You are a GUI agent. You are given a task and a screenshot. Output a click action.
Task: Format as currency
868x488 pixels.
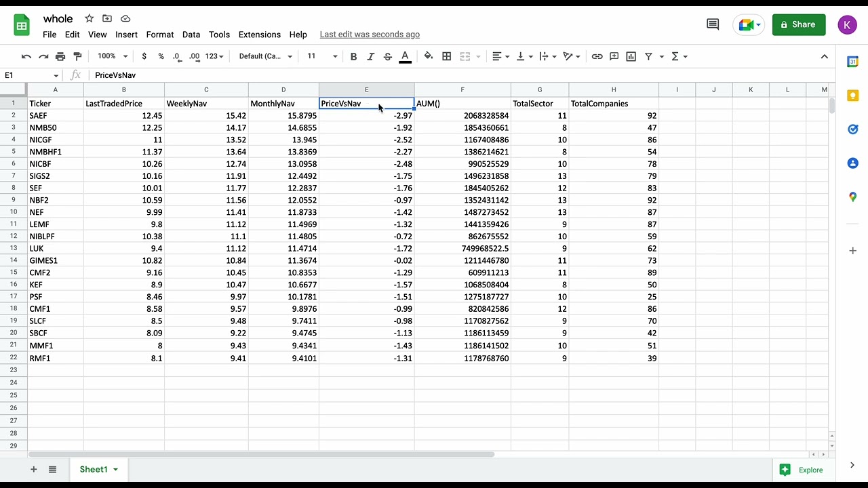144,56
